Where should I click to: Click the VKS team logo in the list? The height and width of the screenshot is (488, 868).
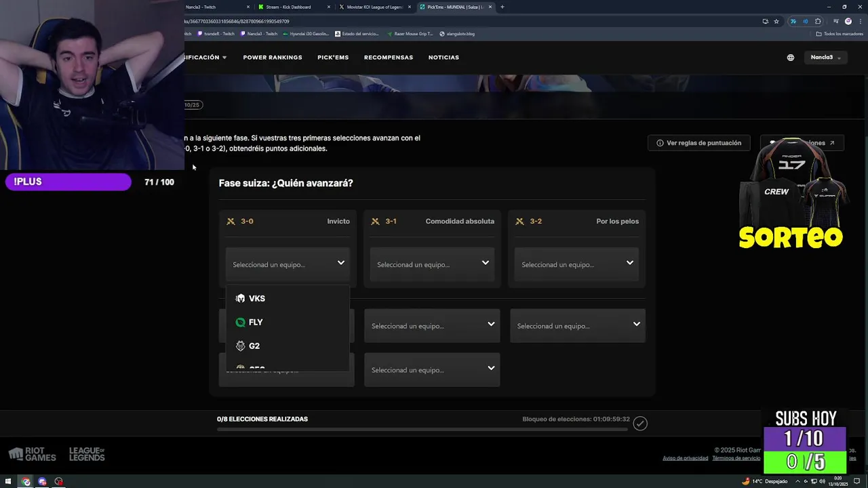240,298
